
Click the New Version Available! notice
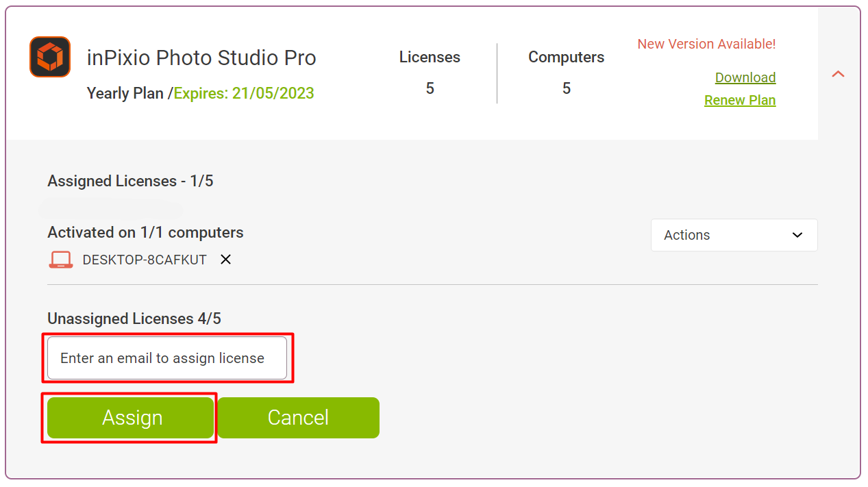[x=706, y=44]
